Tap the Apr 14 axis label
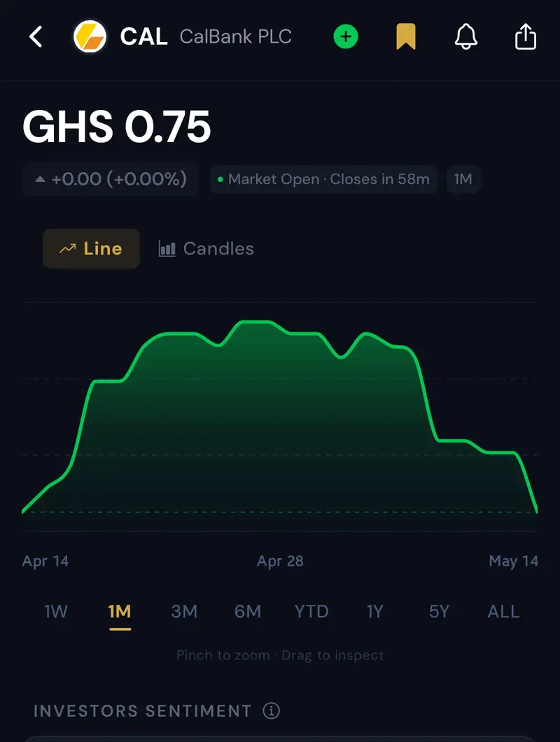560x742 pixels. tap(45, 561)
